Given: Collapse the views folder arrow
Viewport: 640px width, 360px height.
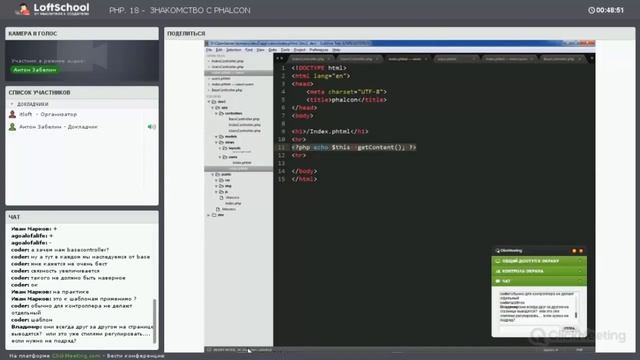Looking at the screenshot, I should coord(216,142).
